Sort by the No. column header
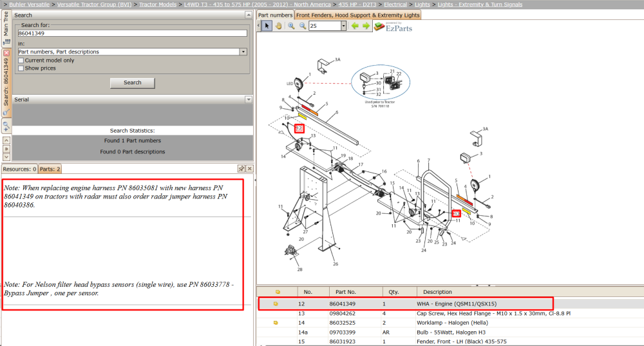The image size is (644, 346). (x=313, y=292)
